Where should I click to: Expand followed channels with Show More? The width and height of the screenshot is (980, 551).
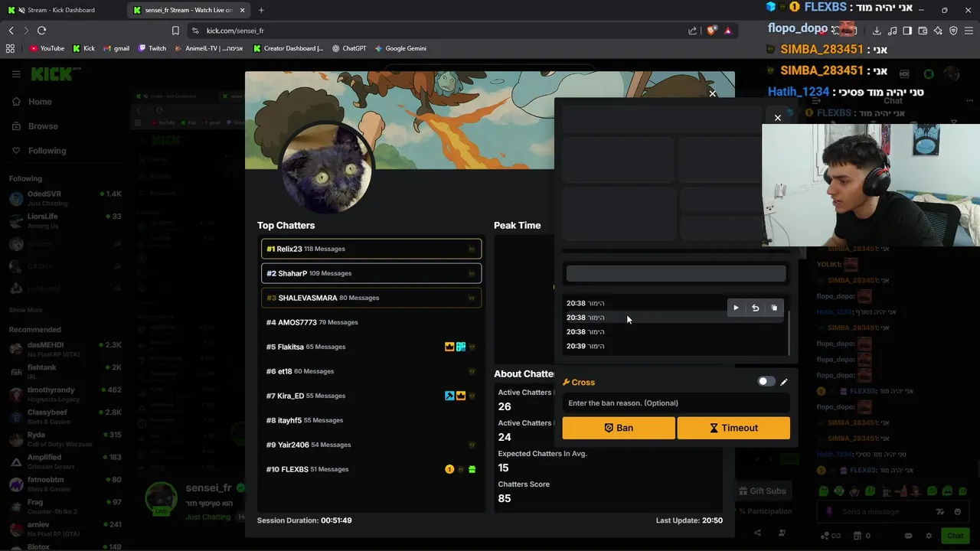pyautogui.click(x=25, y=310)
